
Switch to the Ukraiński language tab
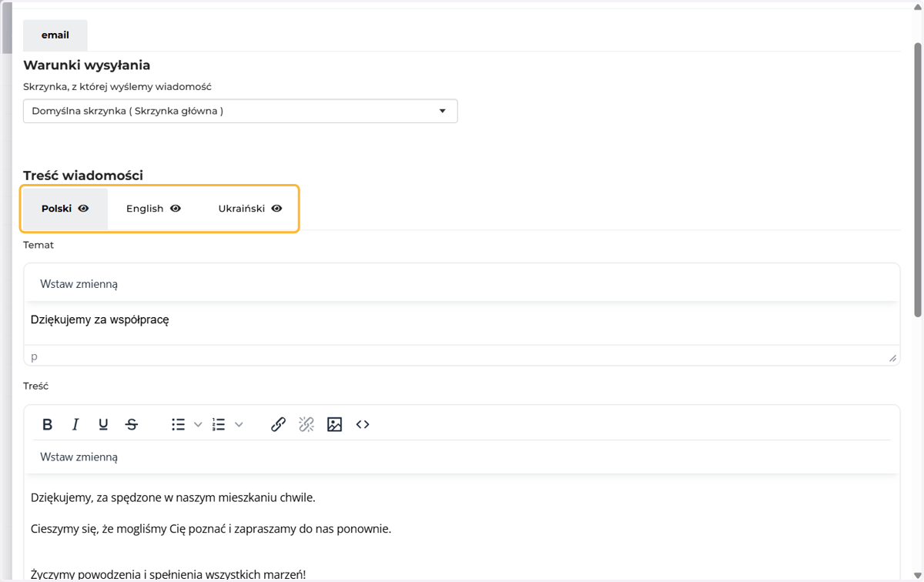250,209
